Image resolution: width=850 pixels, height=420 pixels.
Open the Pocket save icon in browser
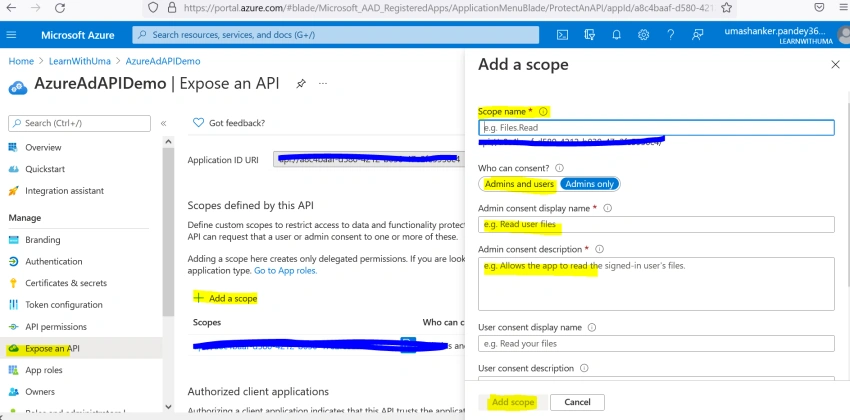click(820, 8)
